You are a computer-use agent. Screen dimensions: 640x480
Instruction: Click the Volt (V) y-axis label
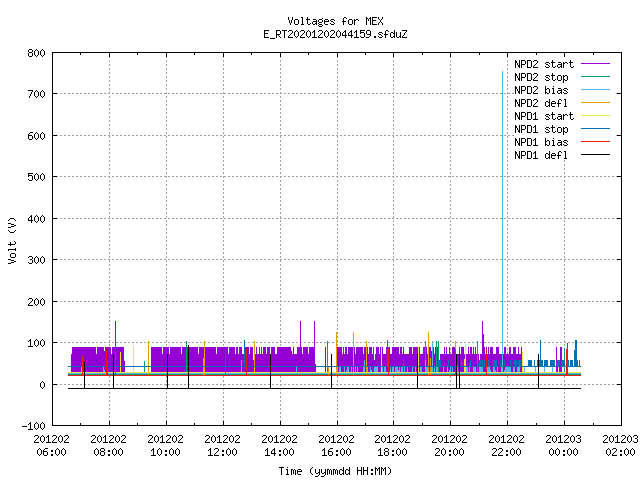point(12,240)
